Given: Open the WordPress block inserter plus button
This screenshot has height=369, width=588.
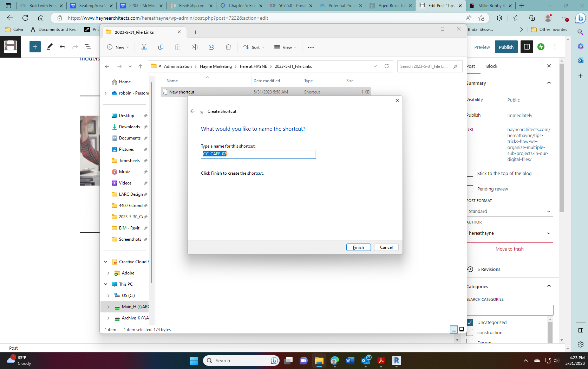Looking at the screenshot, I should pyautogui.click(x=35, y=47).
